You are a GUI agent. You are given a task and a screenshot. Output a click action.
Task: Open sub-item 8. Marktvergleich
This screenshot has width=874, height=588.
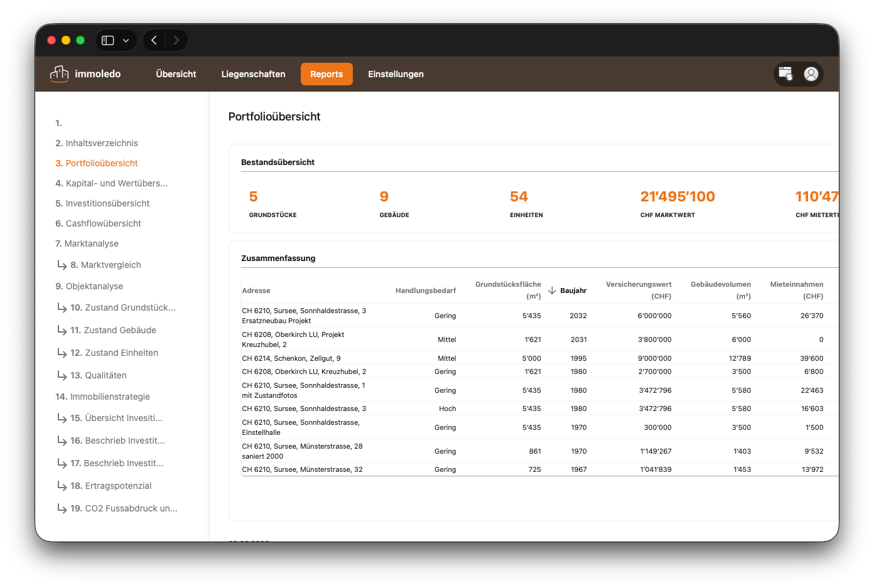click(x=105, y=265)
